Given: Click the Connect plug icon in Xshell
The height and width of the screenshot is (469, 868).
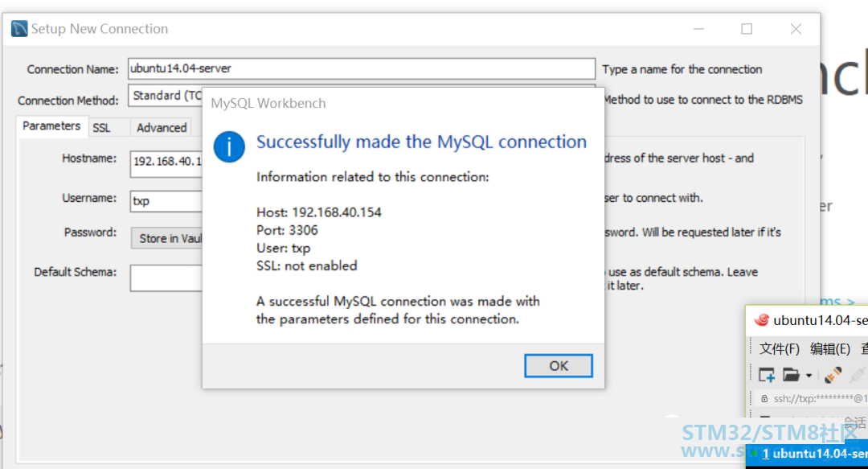Looking at the screenshot, I should click(833, 376).
